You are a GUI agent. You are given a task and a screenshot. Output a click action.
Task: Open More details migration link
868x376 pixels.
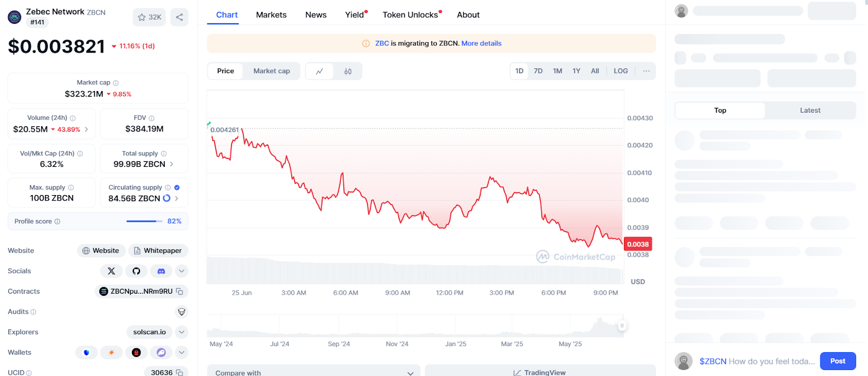[x=481, y=43]
